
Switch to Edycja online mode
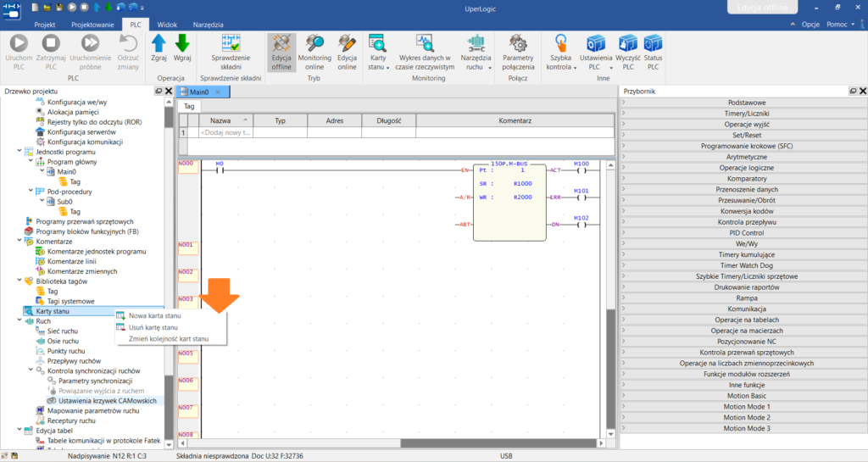(347, 52)
